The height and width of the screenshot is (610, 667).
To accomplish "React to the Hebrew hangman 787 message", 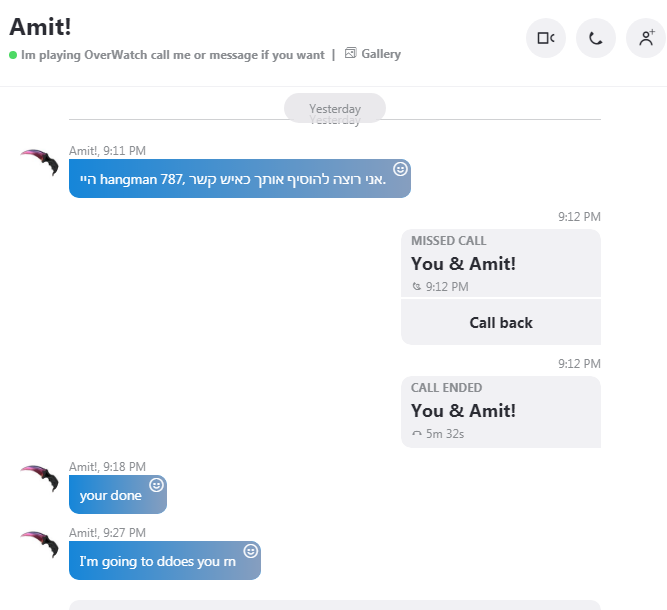I will [x=400, y=169].
